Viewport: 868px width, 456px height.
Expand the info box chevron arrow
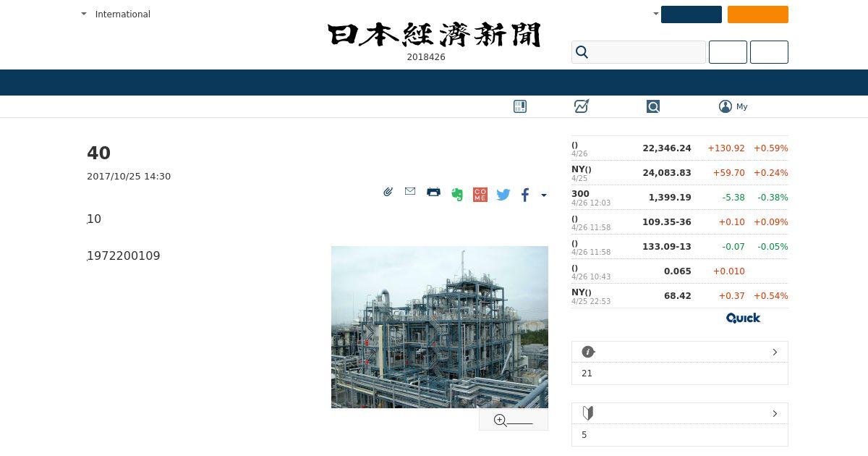pyautogui.click(x=775, y=352)
